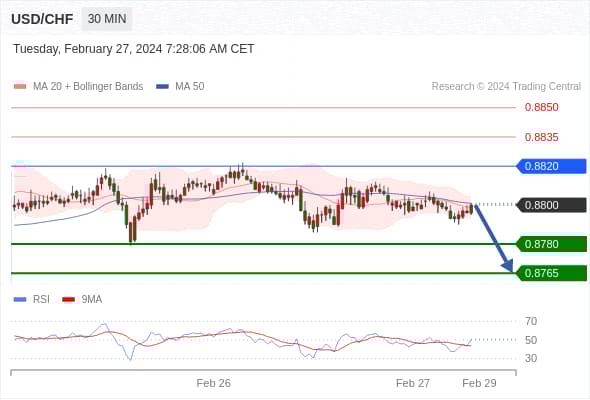Select the 0.8765 green target tag
Image resolution: width=590 pixels, height=400 pixels.
point(552,273)
